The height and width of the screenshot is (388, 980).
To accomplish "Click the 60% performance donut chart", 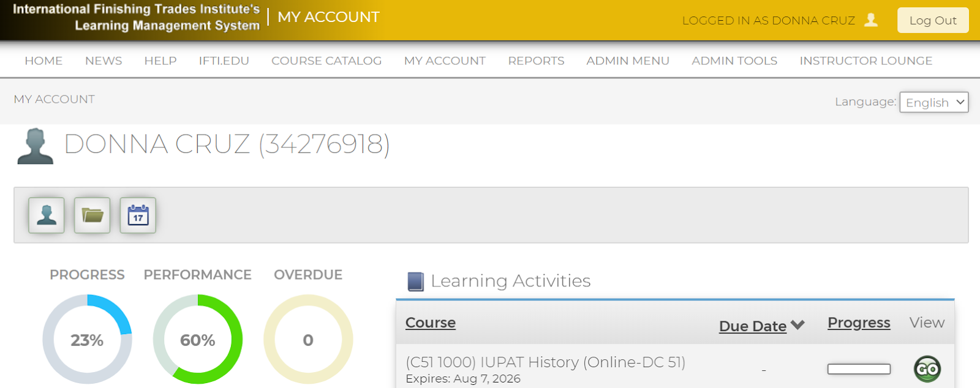I will pos(198,340).
